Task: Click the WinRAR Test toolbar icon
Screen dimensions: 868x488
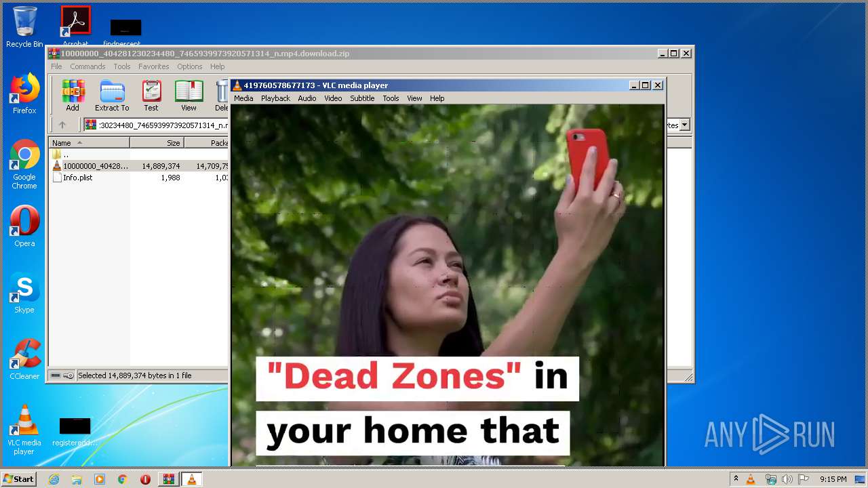Action: pyautogui.click(x=151, y=95)
